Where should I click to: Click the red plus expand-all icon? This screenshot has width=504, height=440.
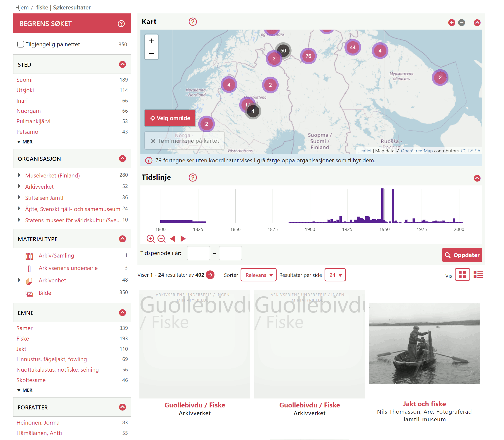click(x=452, y=23)
